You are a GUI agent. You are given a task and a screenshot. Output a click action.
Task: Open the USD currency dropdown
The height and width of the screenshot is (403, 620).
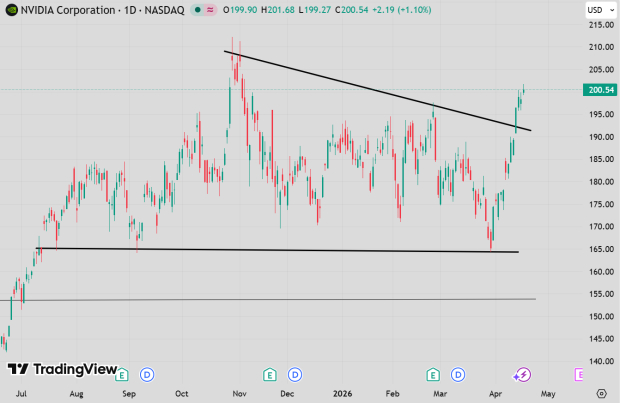click(x=601, y=10)
